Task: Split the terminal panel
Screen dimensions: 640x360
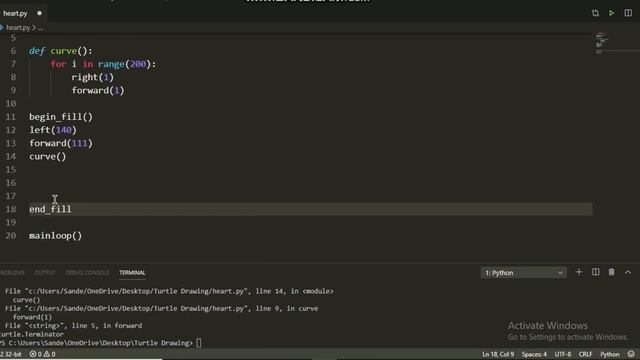Action: pos(595,272)
